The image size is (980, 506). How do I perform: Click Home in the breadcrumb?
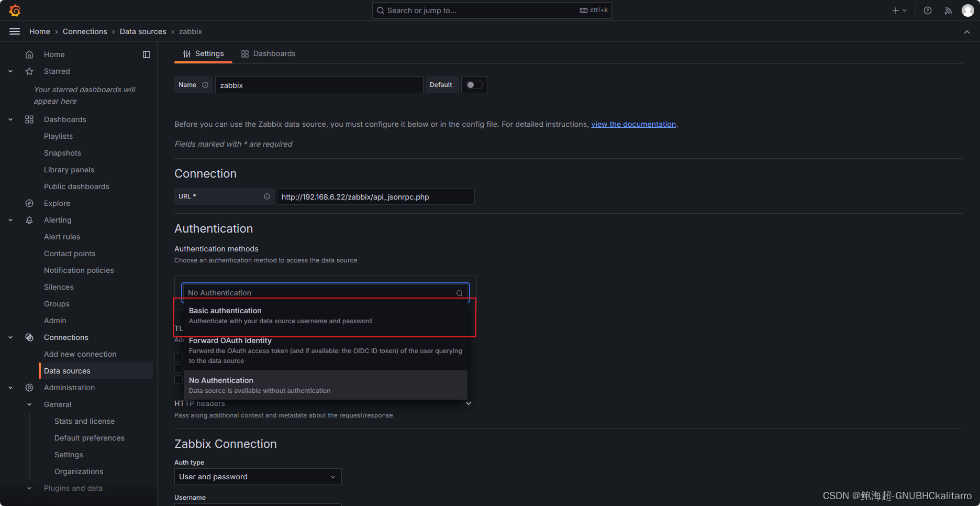click(x=40, y=31)
